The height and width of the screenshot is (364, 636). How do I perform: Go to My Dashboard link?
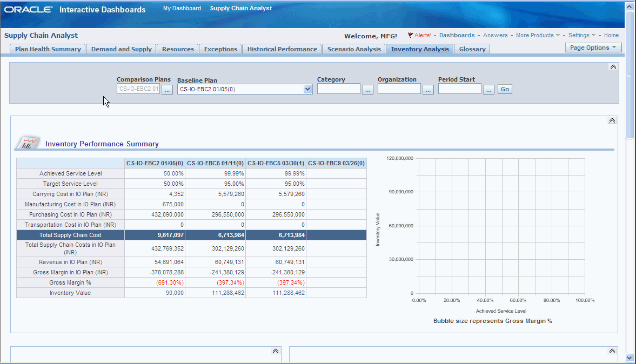(x=182, y=8)
